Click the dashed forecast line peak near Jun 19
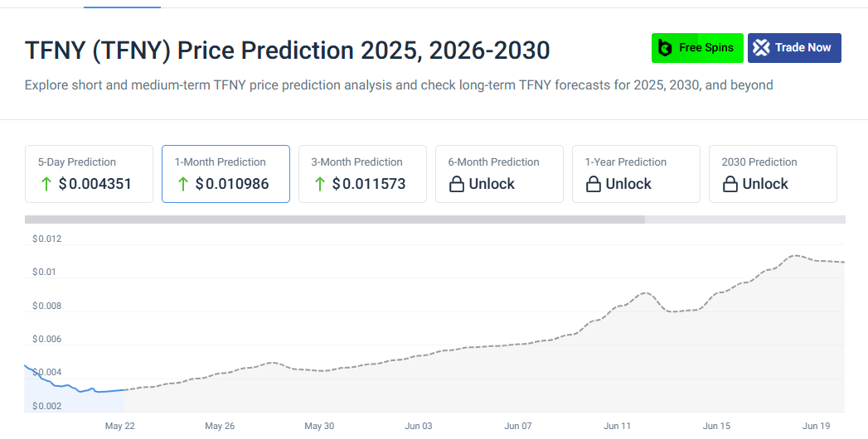Image resolution: width=868 pixels, height=439 pixels. click(x=796, y=255)
